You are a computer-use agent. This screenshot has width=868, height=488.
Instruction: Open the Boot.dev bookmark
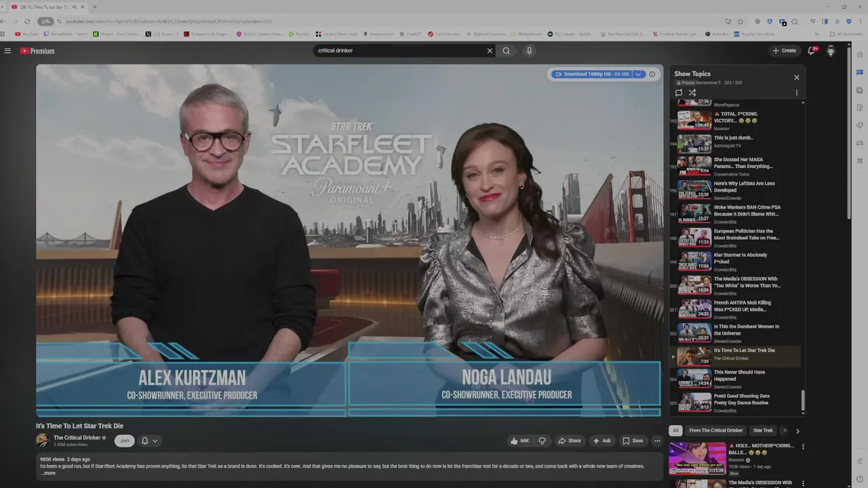click(716, 34)
